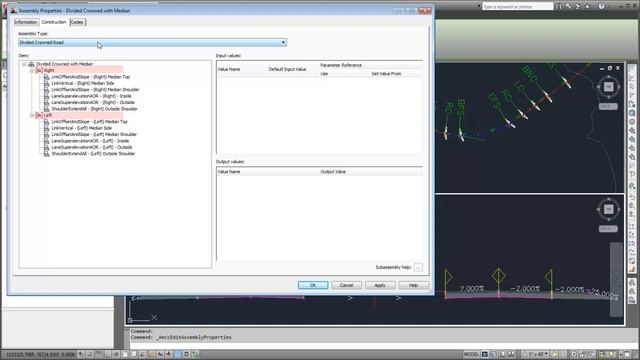Viewport: 640px width, 360px height.
Task: Collapse the Divided Crowned with Median root node
Action: coord(24,64)
